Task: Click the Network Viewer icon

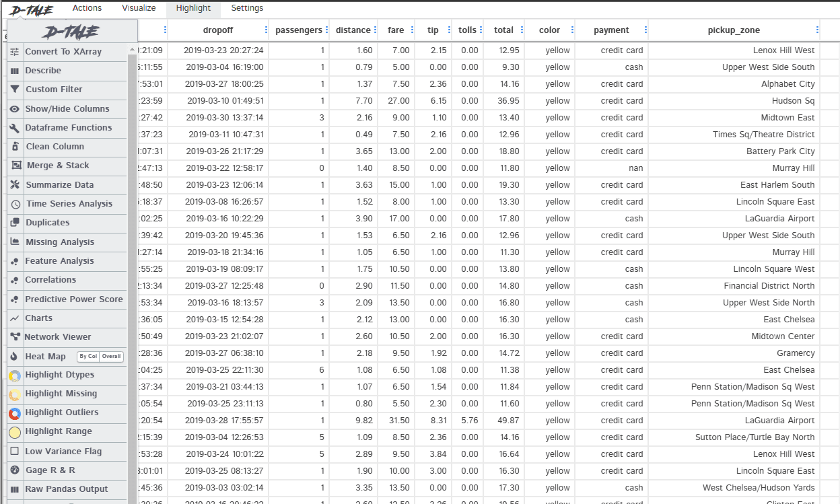Action: pos(15,337)
